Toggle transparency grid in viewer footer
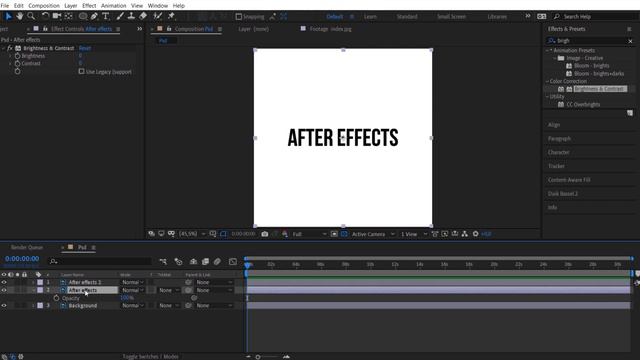 pyautogui.click(x=344, y=234)
